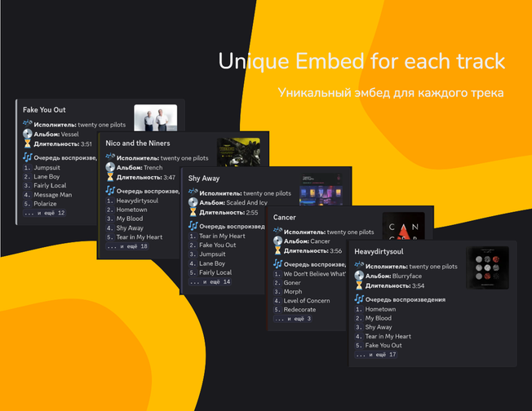532x411 pixels.
Task: Select queue item 2. Lane Boy in Fake You Out embed
Action: 42,177
